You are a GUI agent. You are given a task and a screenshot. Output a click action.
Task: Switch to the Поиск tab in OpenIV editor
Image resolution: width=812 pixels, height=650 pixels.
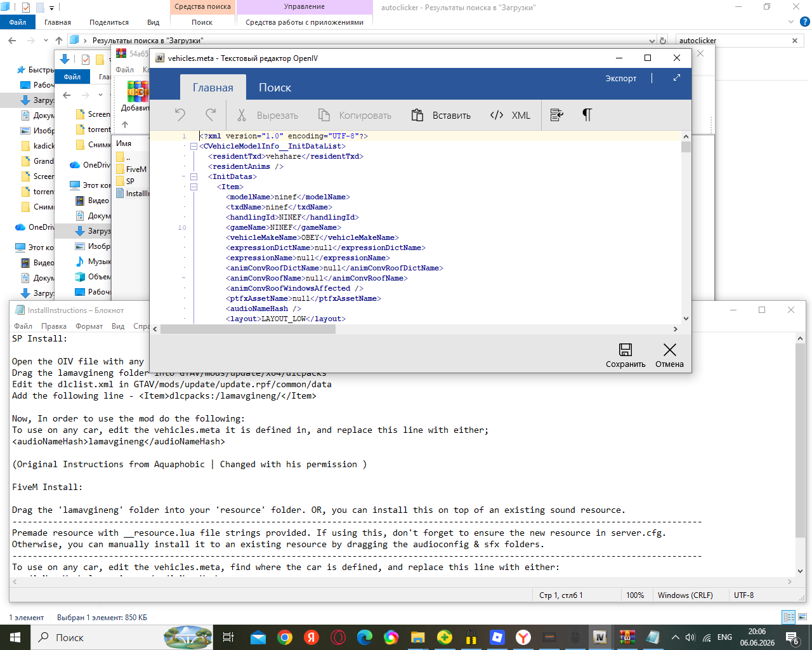click(x=275, y=88)
